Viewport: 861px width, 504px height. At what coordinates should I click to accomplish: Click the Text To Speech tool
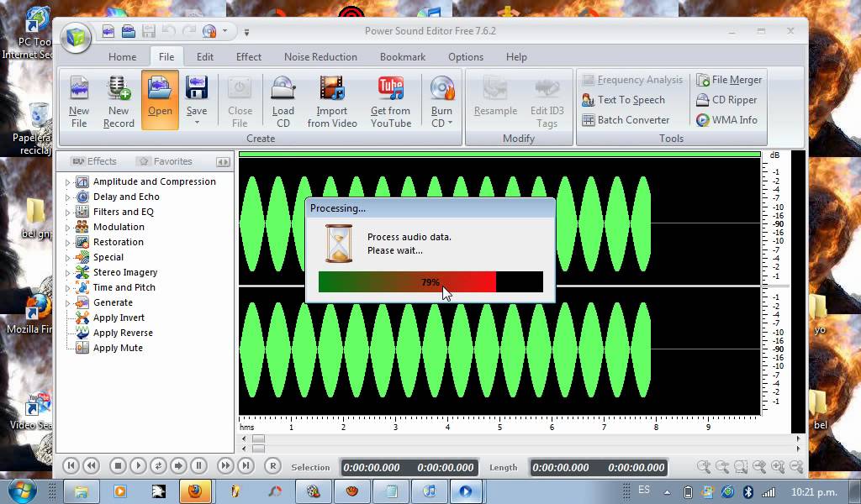click(624, 100)
